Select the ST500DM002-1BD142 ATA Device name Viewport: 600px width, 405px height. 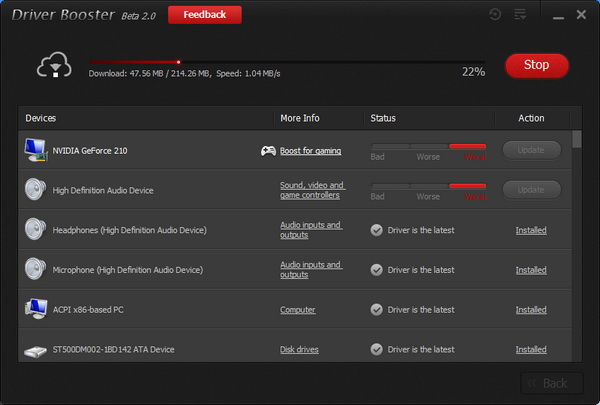[x=113, y=349]
